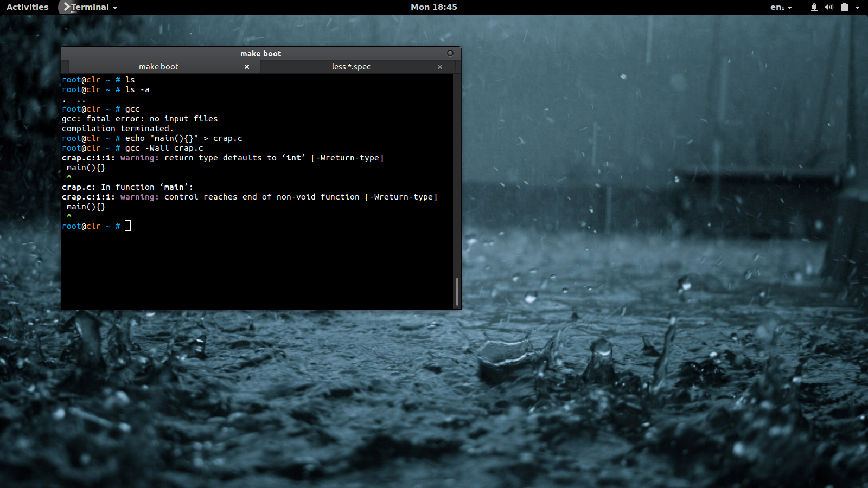Click 'return type defaults to' warning text
The width and height of the screenshot is (868, 488).
220,158
